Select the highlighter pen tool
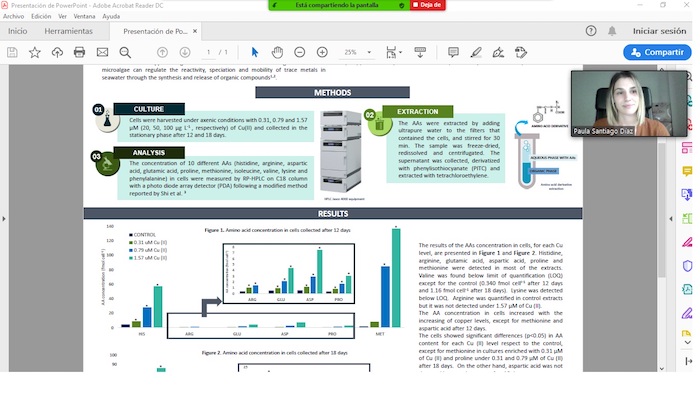 (x=476, y=53)
